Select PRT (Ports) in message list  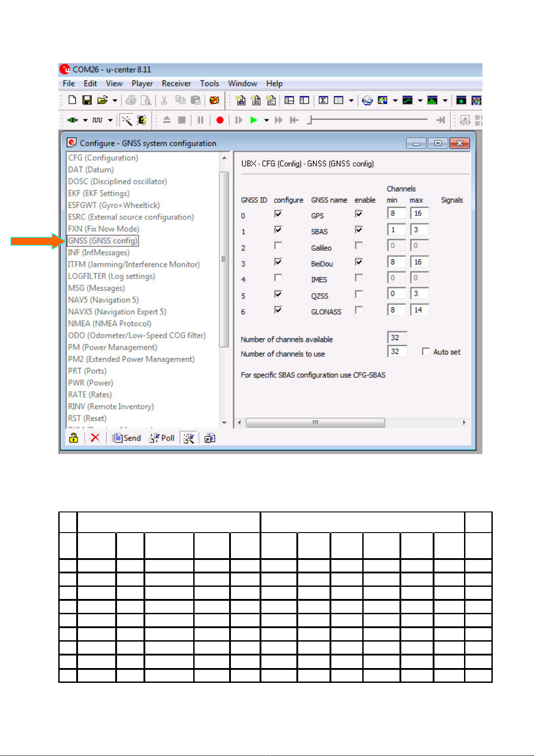[87, 371]
